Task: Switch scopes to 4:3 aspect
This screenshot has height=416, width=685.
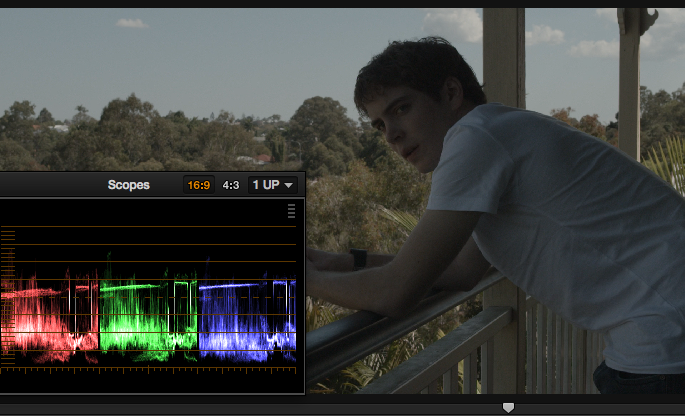Action: pyautogui.click(x=231, y=185)
